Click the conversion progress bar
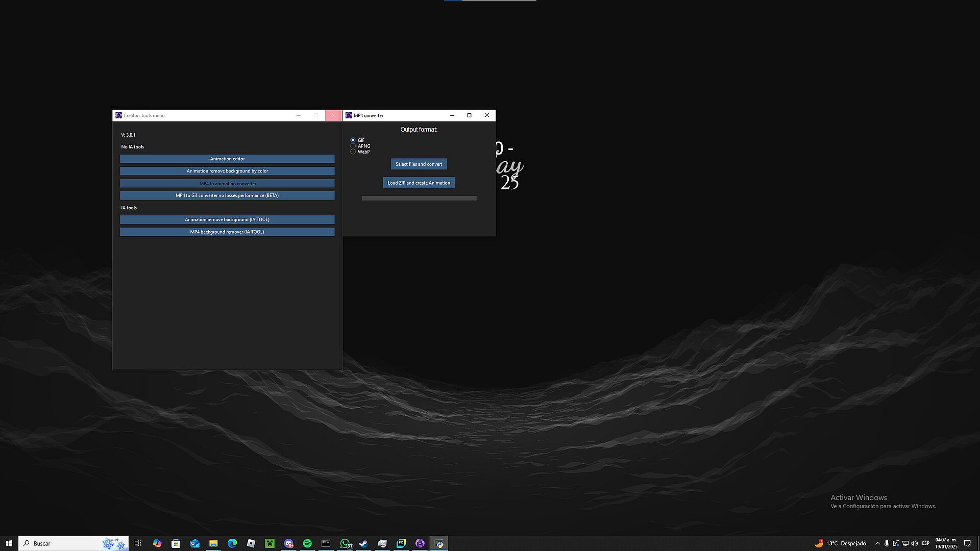The width and height of the screenshot is (980, 551). (419, 198)
